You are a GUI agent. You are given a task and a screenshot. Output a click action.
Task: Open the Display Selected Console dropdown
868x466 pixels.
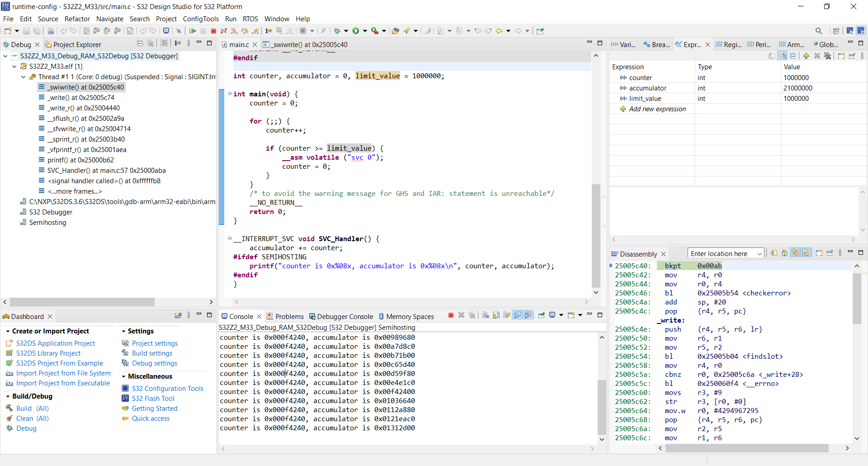coord(561,315)
